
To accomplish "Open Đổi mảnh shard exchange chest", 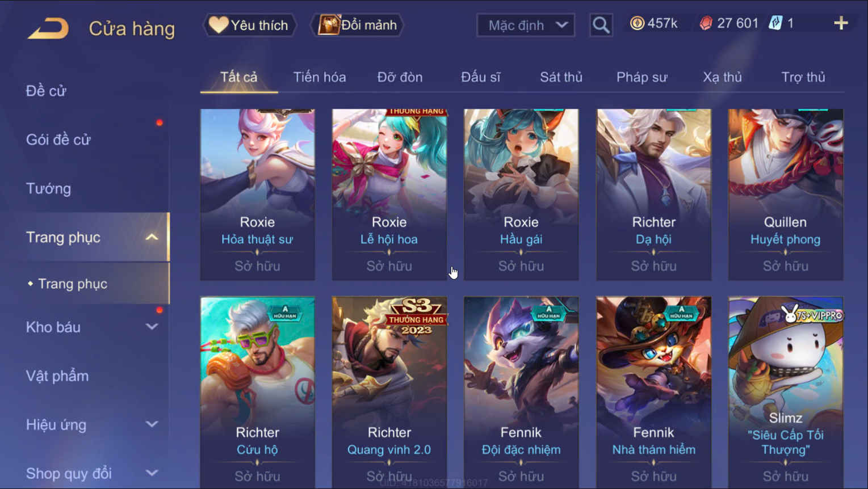I will coord(357,25).
